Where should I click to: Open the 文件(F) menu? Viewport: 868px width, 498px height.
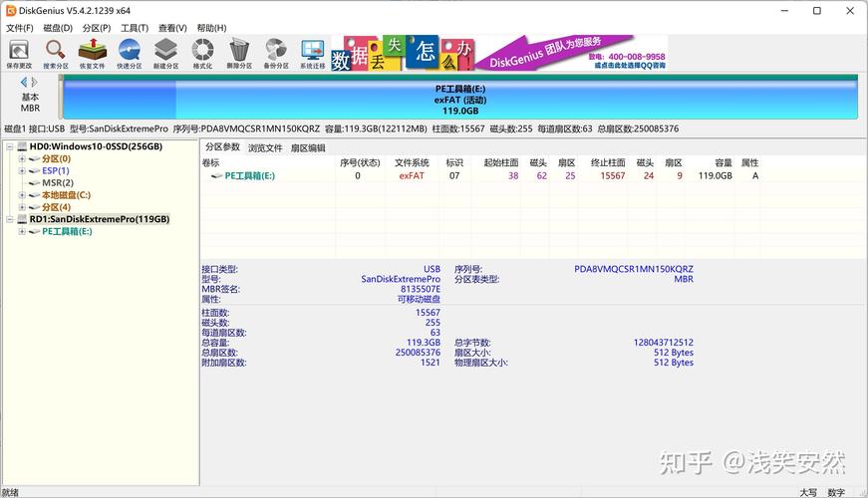click(x=19, y=28)
